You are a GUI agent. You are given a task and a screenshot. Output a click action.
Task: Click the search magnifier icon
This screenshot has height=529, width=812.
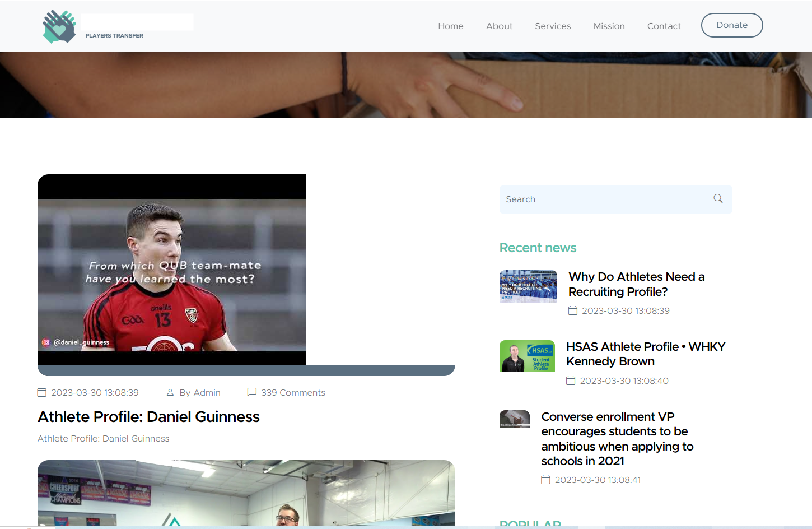(718, 198)
